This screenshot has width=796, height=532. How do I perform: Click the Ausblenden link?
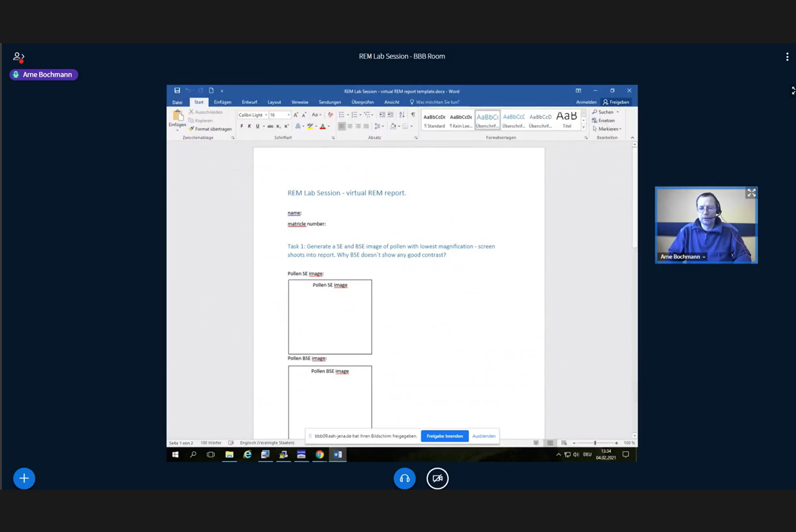tap(484, 436)
